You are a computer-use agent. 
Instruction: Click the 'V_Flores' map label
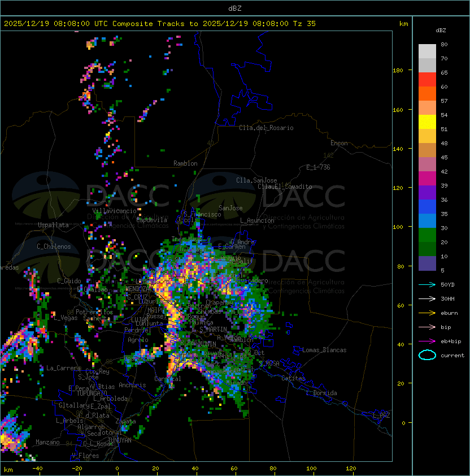click(85, 456)
